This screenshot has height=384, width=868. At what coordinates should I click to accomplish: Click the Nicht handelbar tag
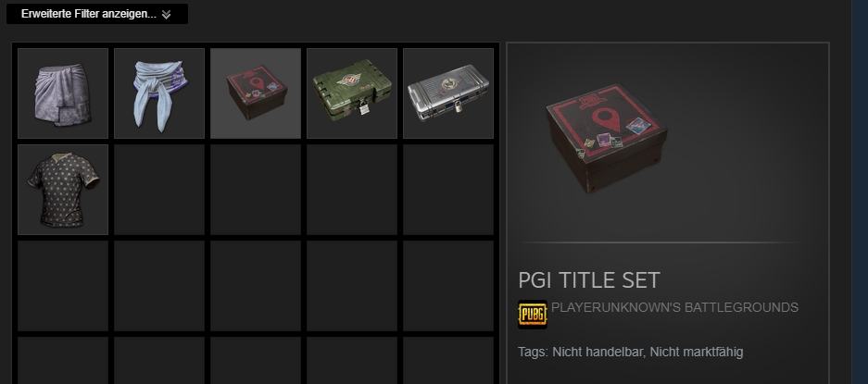pos(598,352)
